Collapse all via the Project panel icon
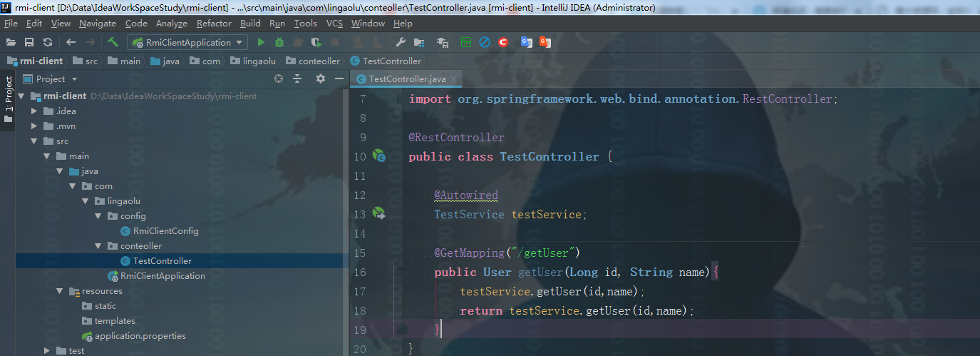The width and height of the screenshot is (980, 356). coord(297,79)
